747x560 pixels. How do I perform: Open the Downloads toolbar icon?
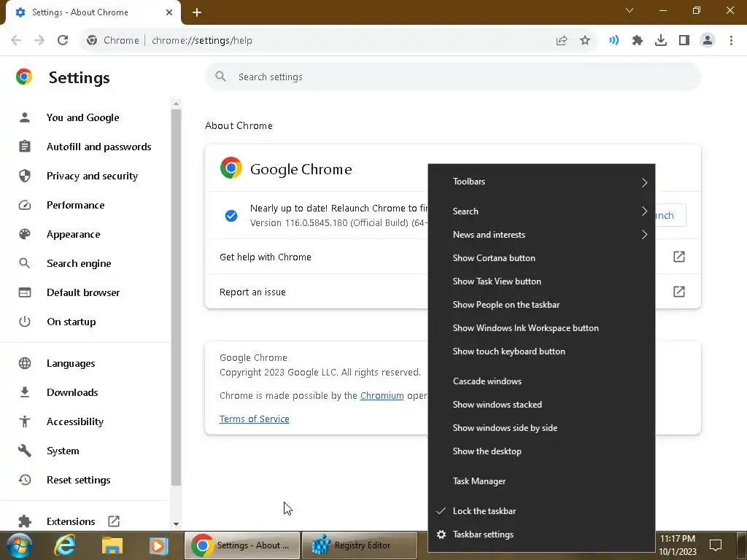pyautogui.click(x=661, y=41)
